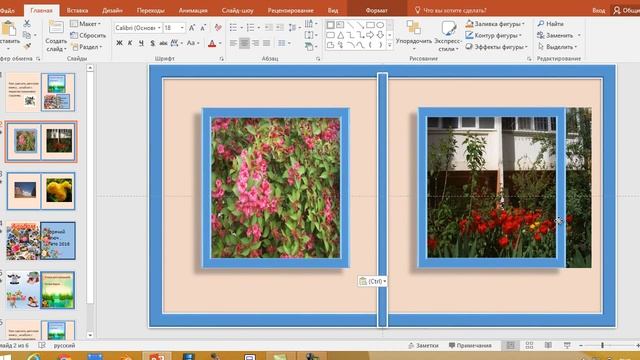Toggle bold Ж formatting
Viewport: 640px width, 360px height.
119,43
